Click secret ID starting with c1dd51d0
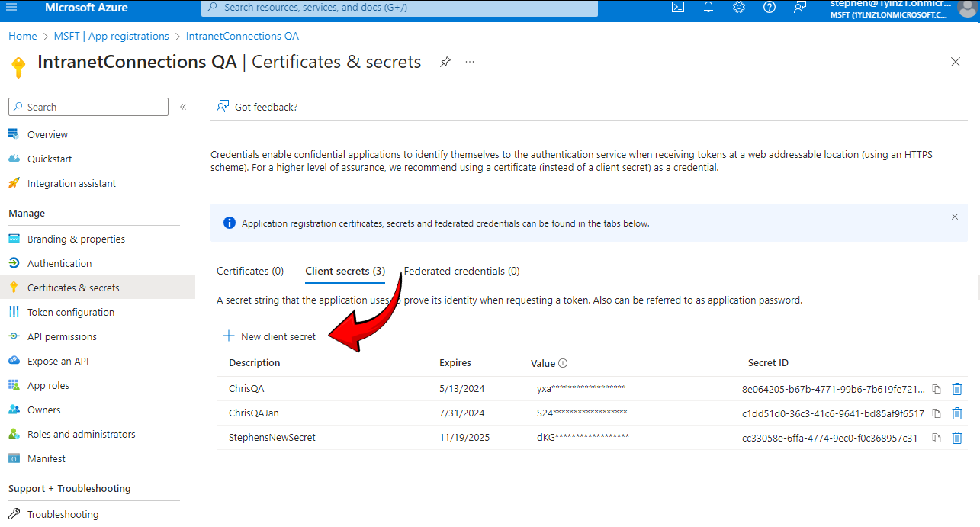980x527 pixels. click(x=834, y=413)
